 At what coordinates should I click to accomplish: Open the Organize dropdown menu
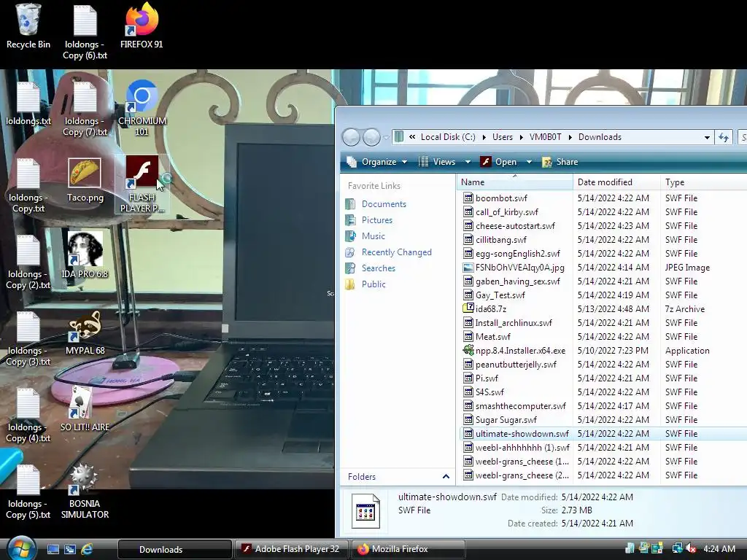[377, 162]
